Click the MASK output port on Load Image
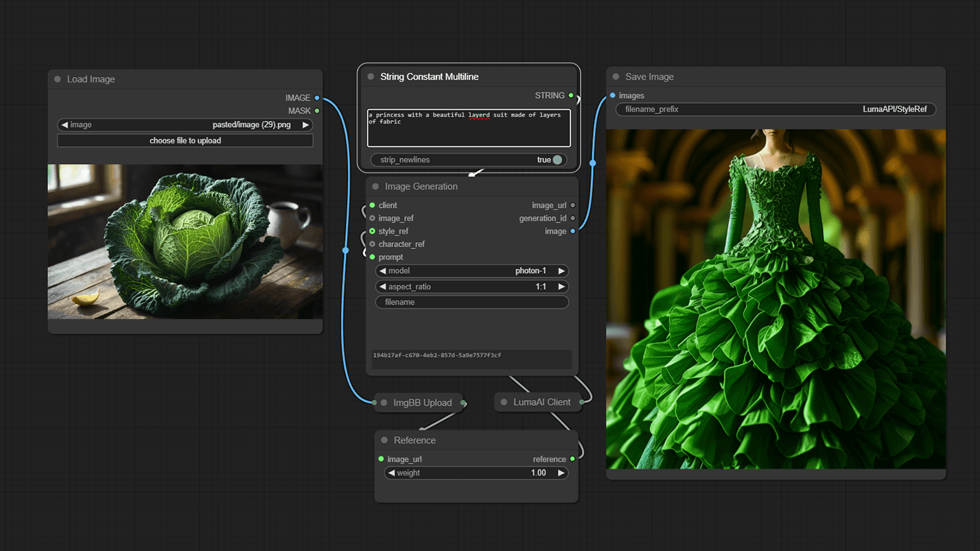Screen dimensions: 980x551 pyautogui.click(x=316, y=111)
